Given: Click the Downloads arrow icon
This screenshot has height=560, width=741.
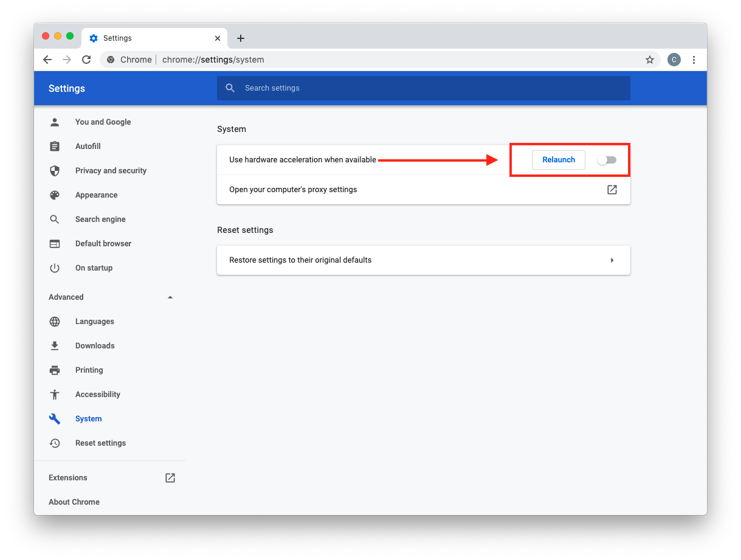Looking at the screenshot, I should pyautogui.click(x=55, y=346).
